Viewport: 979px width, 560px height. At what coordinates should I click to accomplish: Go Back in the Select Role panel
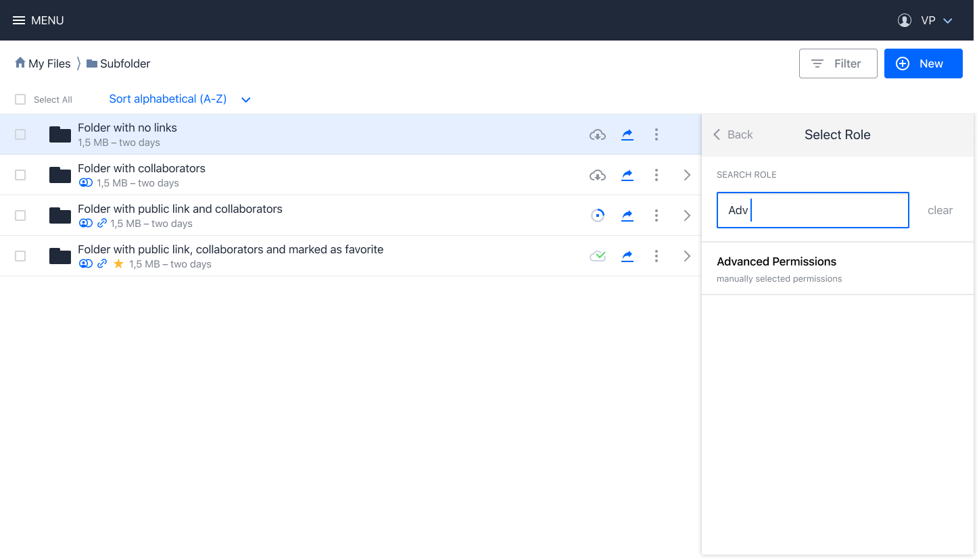click(x=733, y=134)
